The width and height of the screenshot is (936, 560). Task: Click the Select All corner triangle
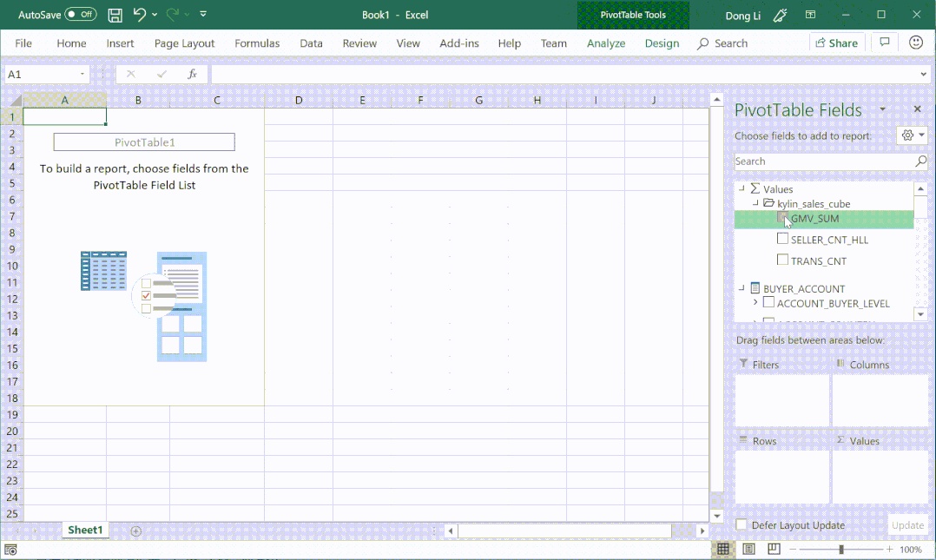click(x=16, y=101)
